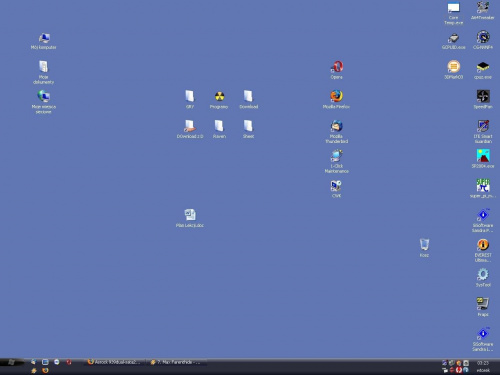This screenshot has height=375, width=500.
Task: Select the Moje dokumenty folder icon
Action: click(x=44, y=72)
